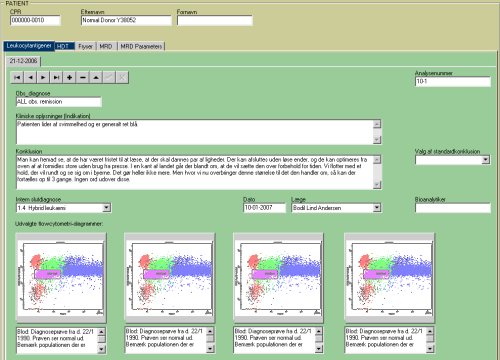The width and height of the screenshot is (500, 360).
Task: Cancel edit with X navigator button
Action: pyautogui.click(x=122, y=77)
